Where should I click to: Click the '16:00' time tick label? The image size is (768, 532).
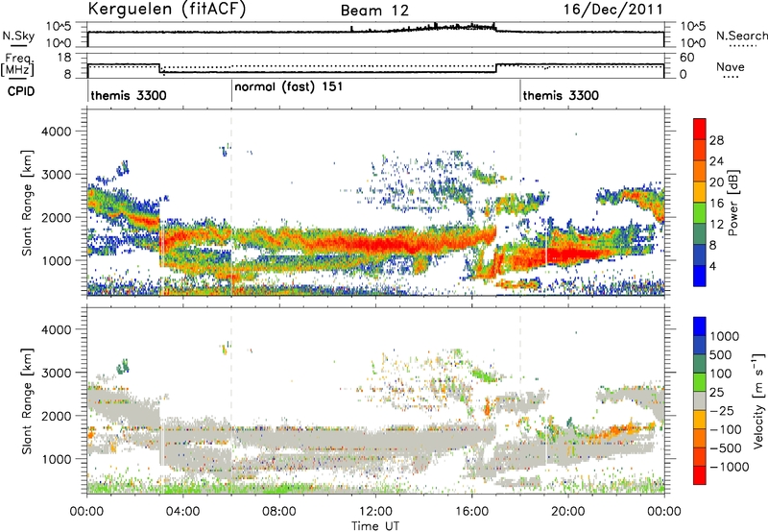point(471,512)
